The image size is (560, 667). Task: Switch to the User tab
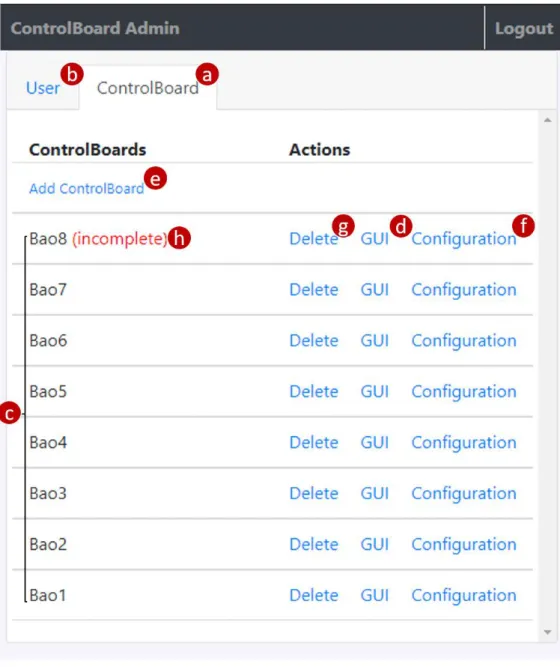pyautogui.click(x=43, y=88)
